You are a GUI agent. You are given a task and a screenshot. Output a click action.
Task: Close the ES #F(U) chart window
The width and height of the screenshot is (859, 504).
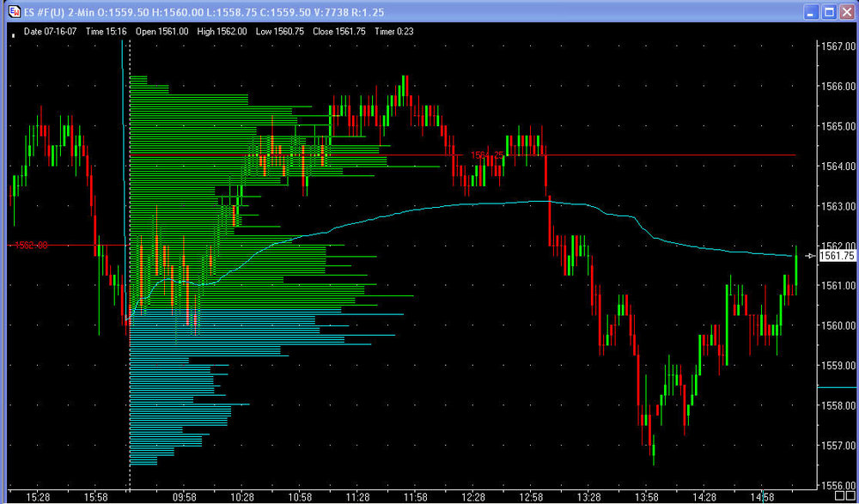[846, 12]
